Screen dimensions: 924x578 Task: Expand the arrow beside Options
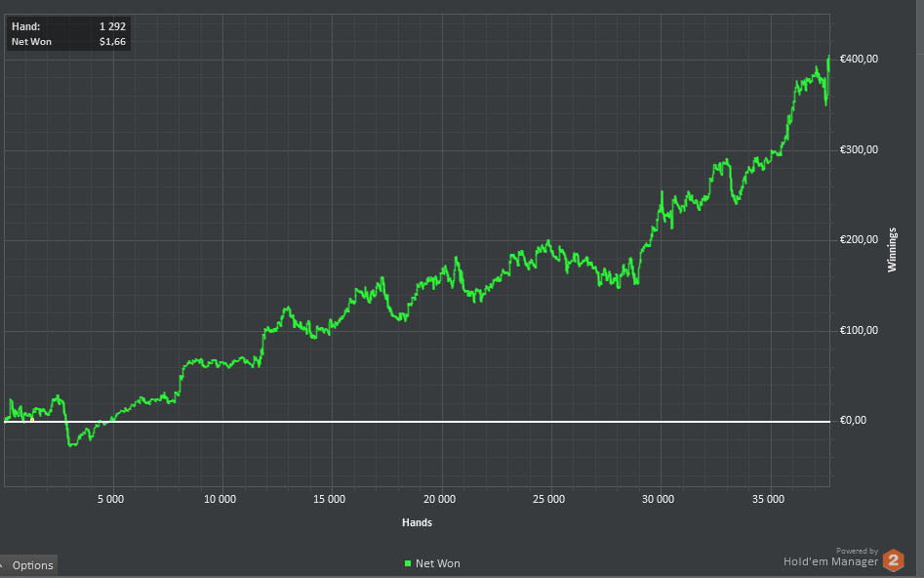coord(2,564)
